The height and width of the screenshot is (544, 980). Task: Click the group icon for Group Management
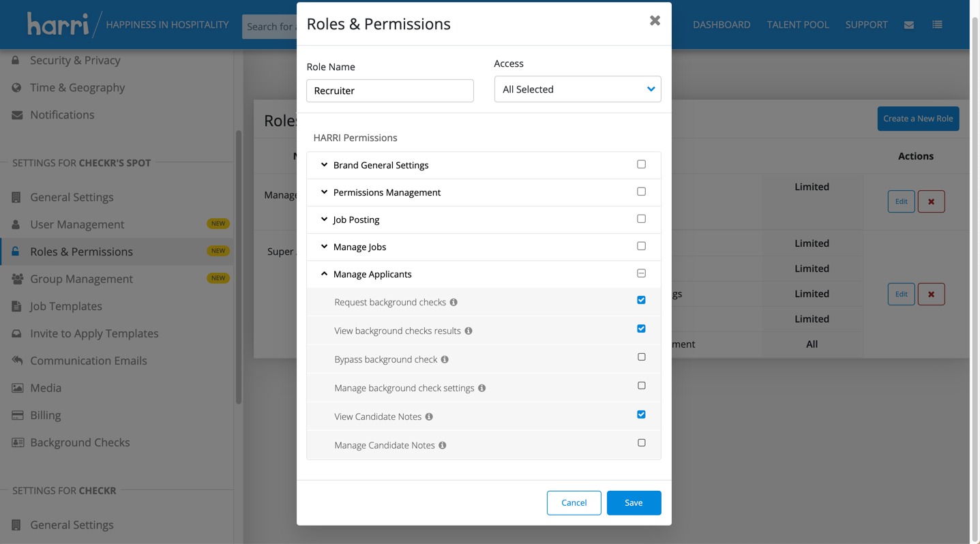coord(17,279)
